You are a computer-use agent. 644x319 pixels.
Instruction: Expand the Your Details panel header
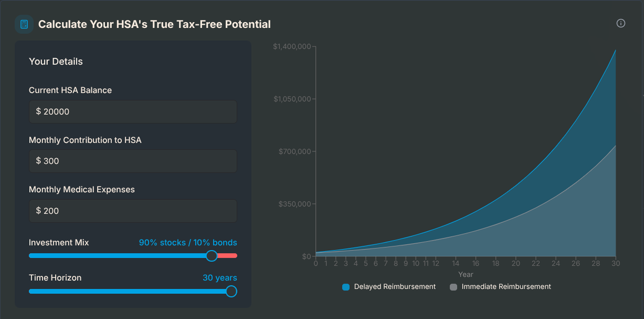(x=56, y=61)
